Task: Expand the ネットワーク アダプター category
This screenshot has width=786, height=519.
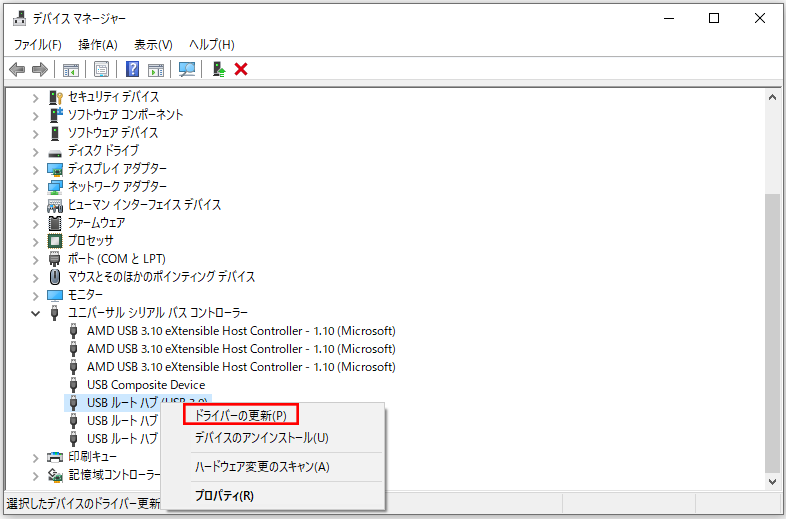Action: point(36,187)
